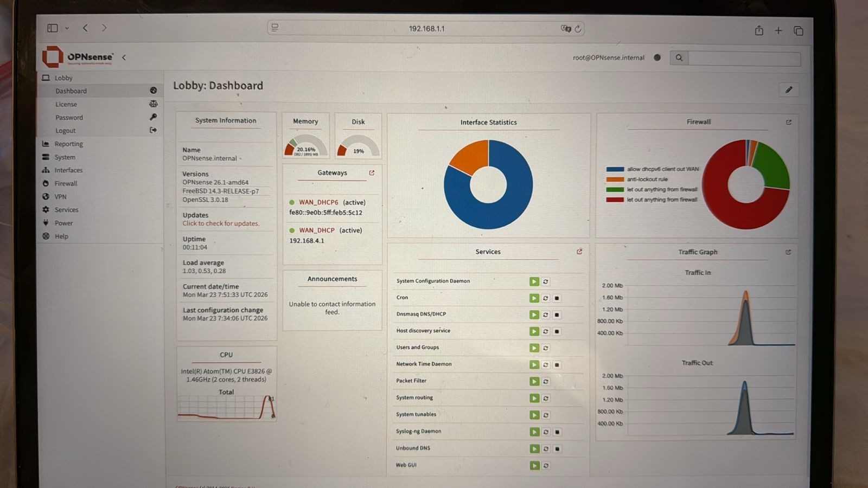Open the Services widget external link icon

point(579,252)
